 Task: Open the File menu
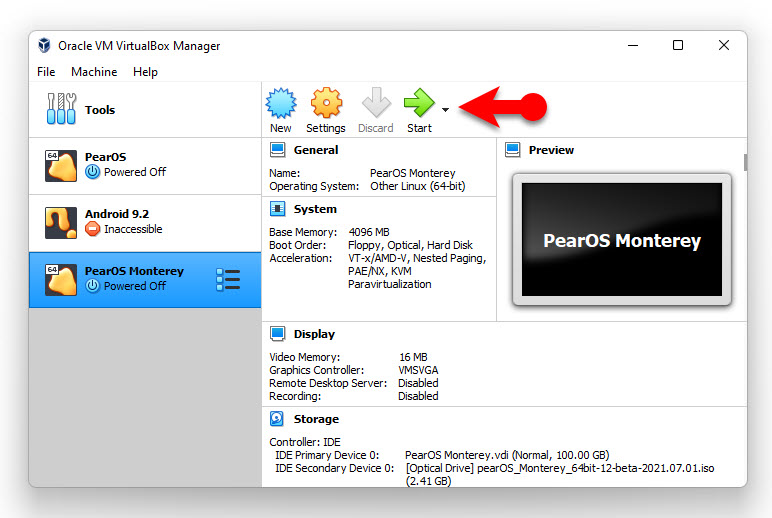pyautogui.click(x=46, y=72)
